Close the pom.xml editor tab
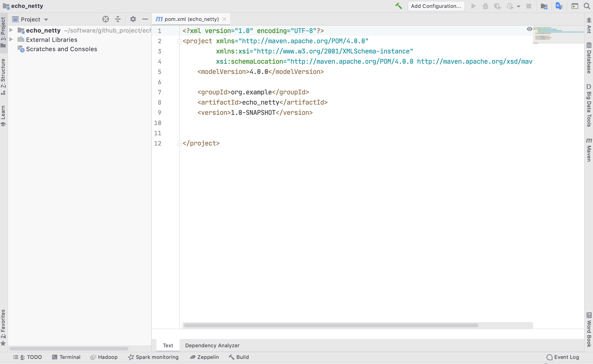 [224, 19]
